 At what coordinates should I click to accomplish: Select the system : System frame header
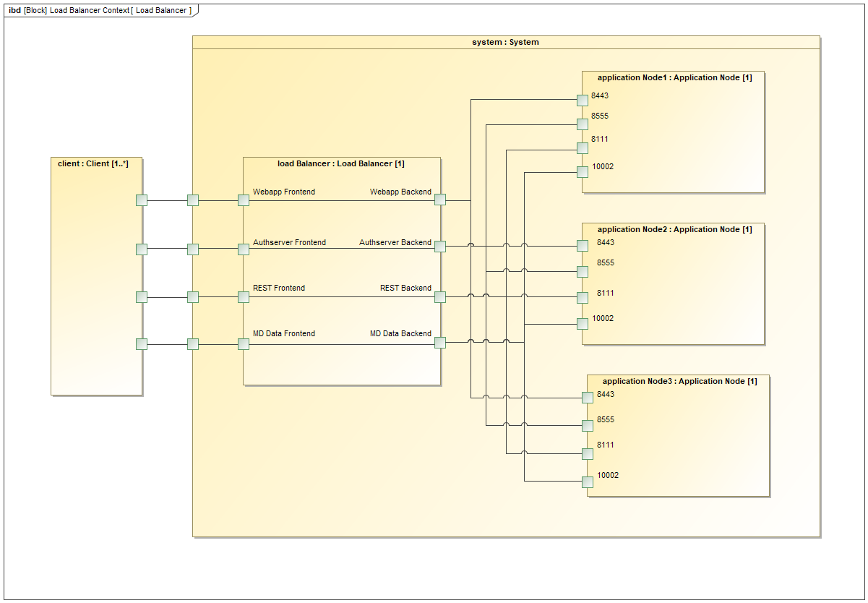[505, 43]
